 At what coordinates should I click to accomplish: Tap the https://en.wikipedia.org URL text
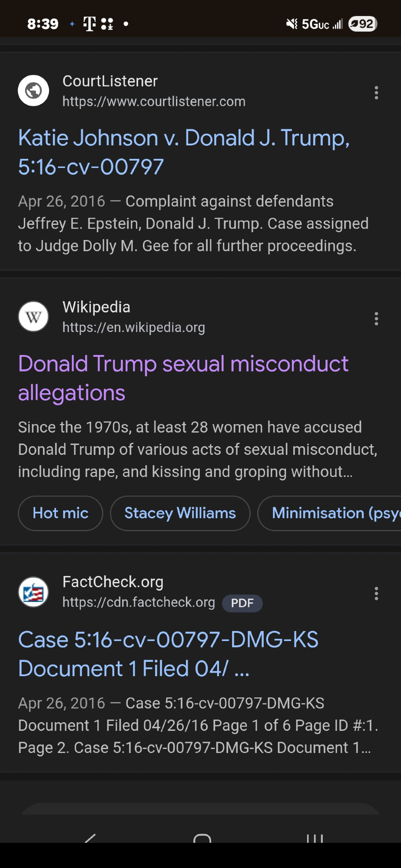pyautogui.click(x=133, y=328)
